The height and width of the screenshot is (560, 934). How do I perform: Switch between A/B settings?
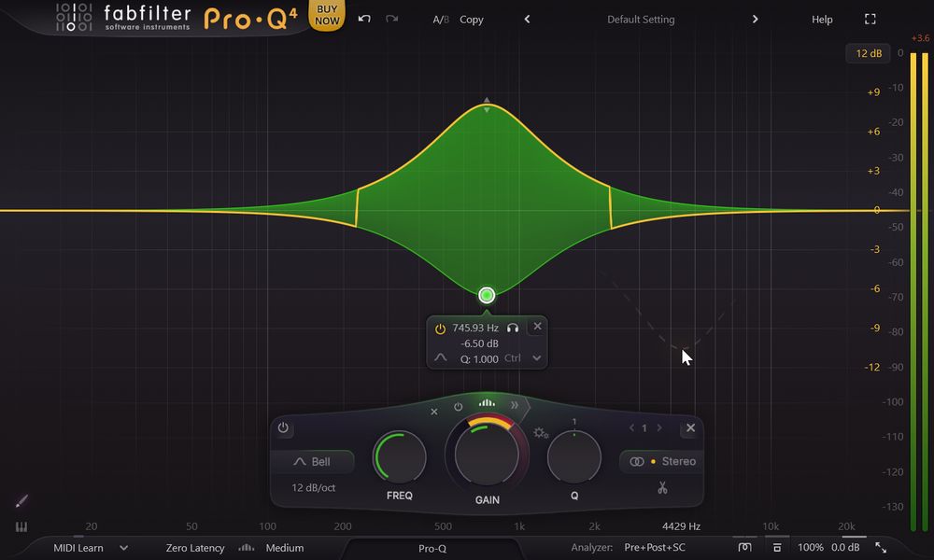[x=440, y=19]
